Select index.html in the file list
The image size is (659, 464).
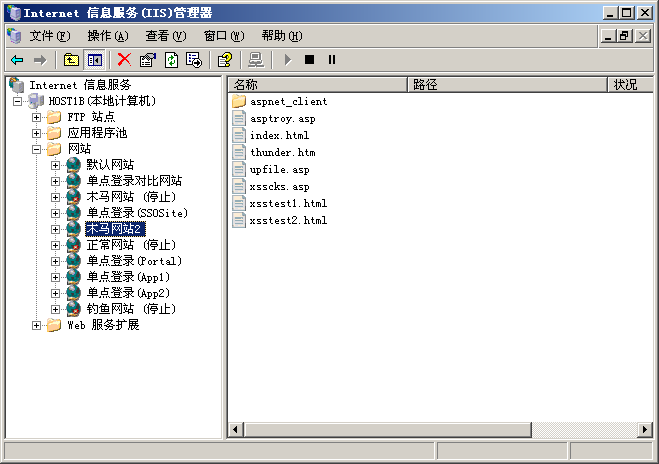tap(279, 135)
